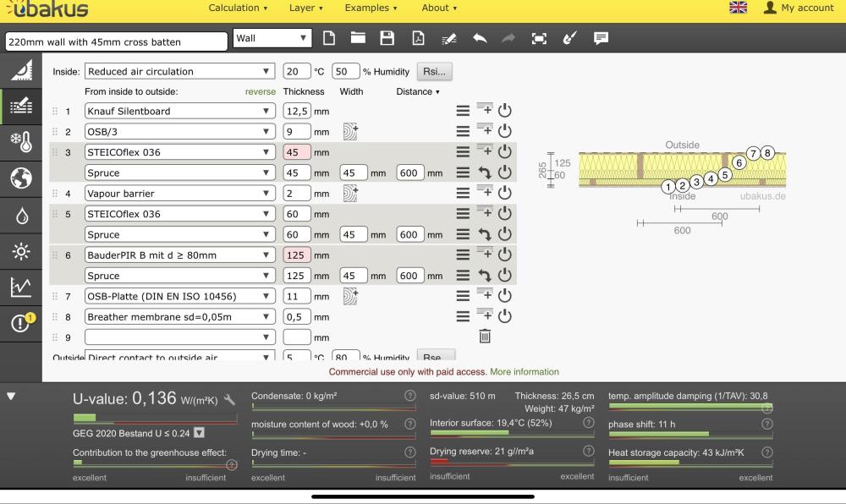Disable the Vapour barrier layer power toggle
This screenshot has height=504, width=846.
click(504, 193)
